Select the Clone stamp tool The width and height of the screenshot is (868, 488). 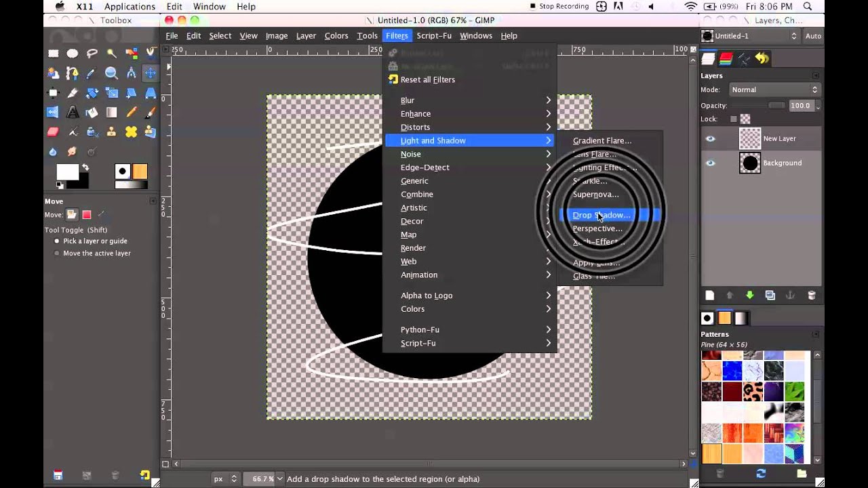112,132
